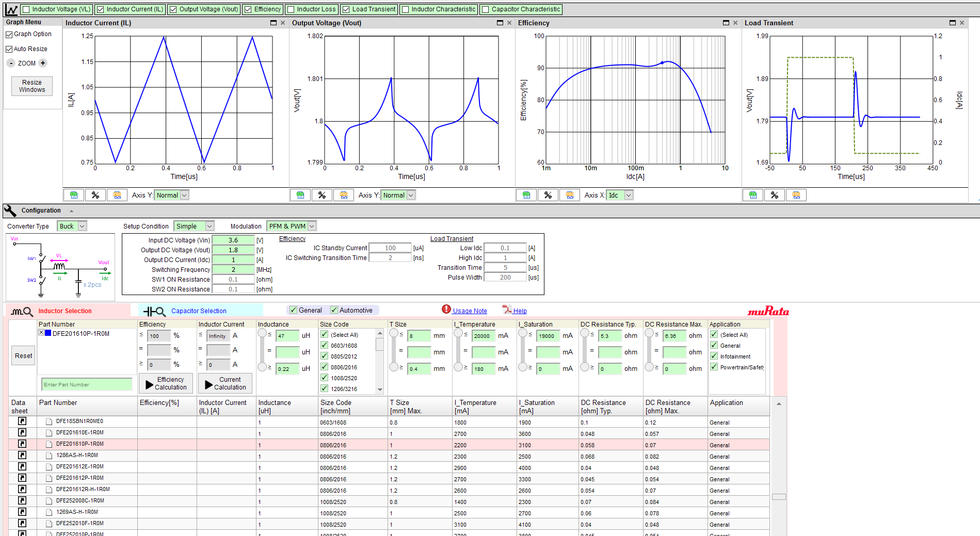Click the Enter Part Number field
The width and height of the screenshot is (980, 536).
point(87,384)
